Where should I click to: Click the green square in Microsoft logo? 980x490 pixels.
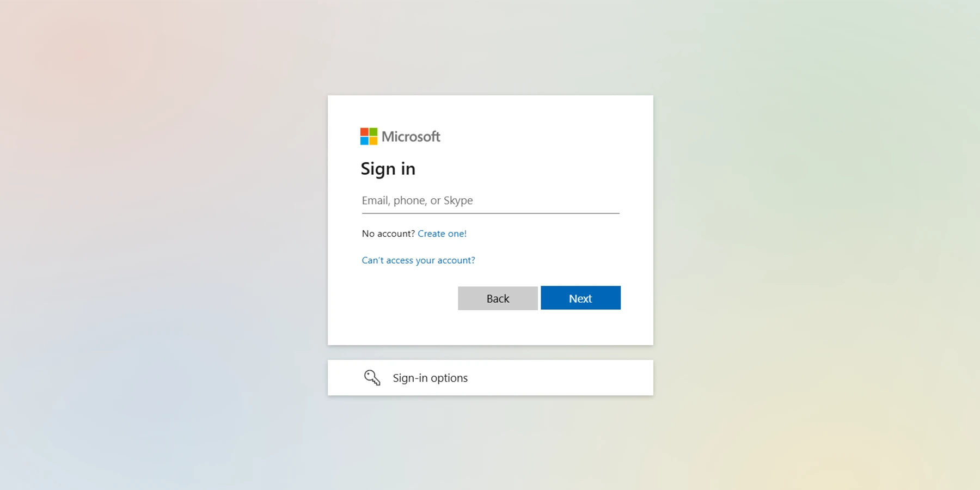tap(373, 132)
